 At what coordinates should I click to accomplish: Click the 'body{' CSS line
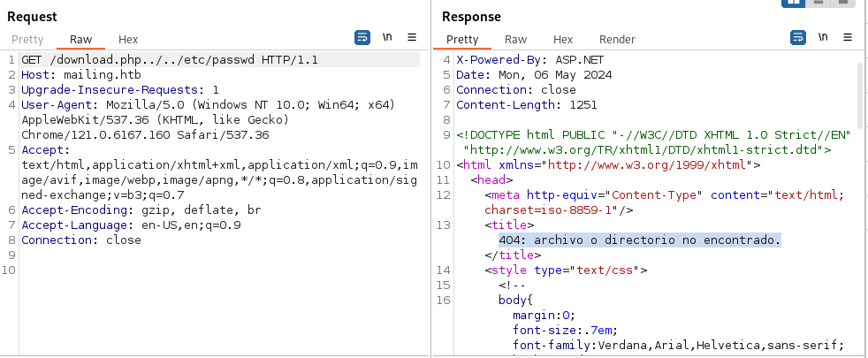pos(515,300)
